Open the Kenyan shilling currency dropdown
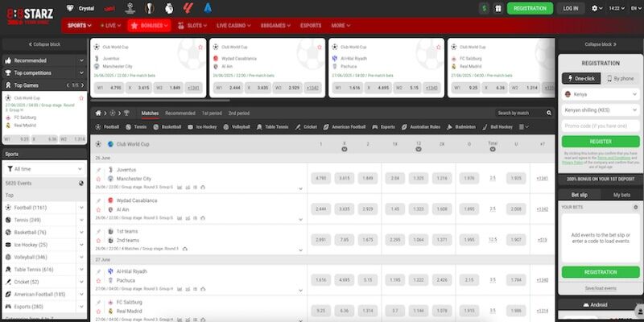This screenshot has width=644, height=322. click(x=601, y=110)
